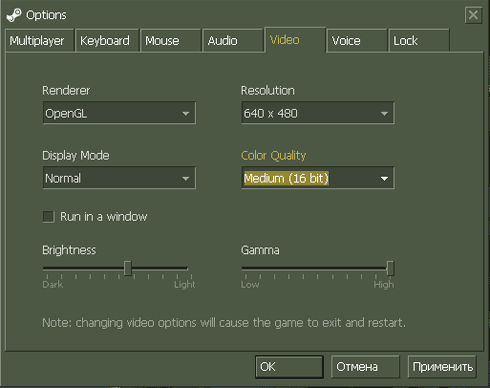
Task: Open the Renderer dropdown showing OpenGL
Action: [119, 113]
